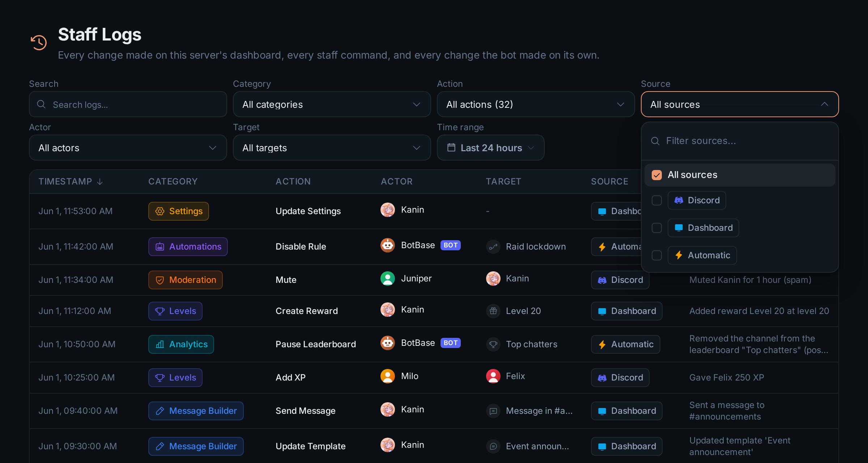
Task: Click the Settings category tag
Action: coord(179,211)
